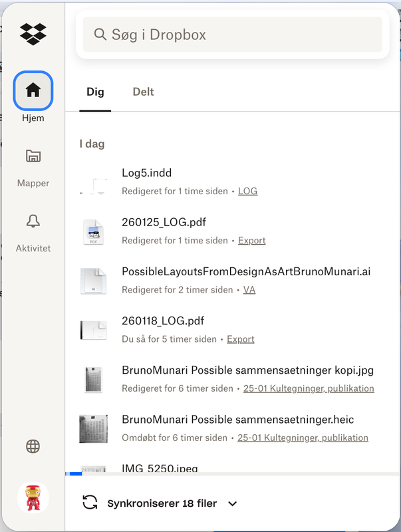Open 25-01 Kultegninger link under kopi.jpg
The image size is (401, 532).
pyautogui.click(x=309, y=388)
